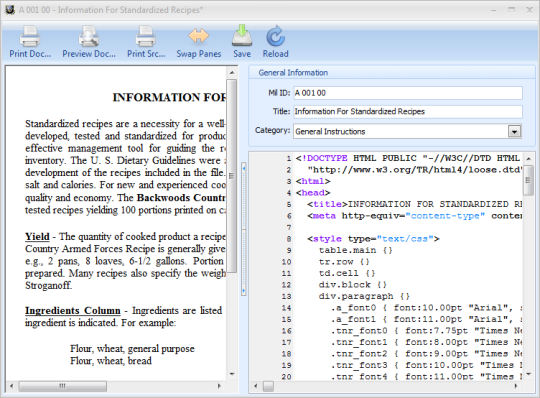Save the document with the Save icon
Screen dimensions: 540x398
click(x=242, y=36)
